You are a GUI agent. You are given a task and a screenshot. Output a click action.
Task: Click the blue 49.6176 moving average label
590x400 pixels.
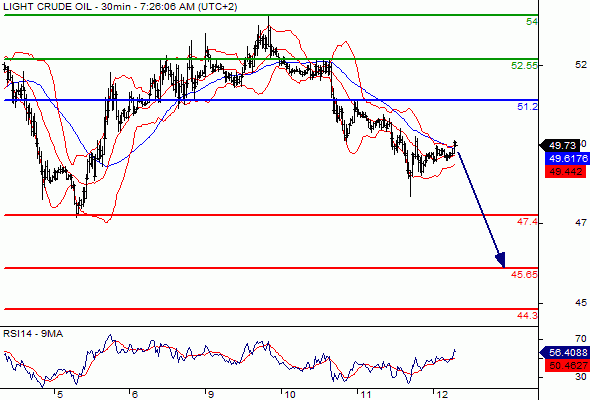[567, 158]
